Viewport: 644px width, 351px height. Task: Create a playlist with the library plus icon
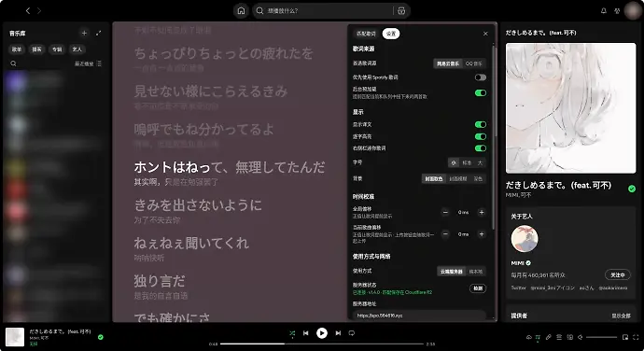(84, 33)
